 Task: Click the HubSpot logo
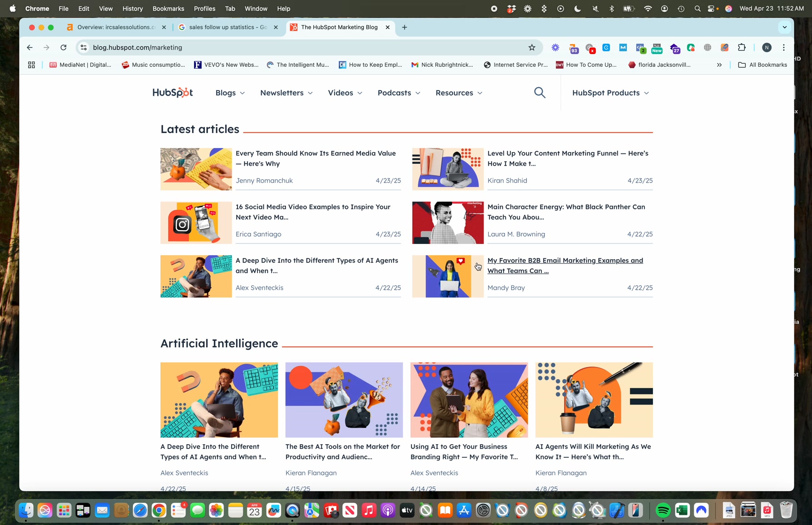[x=173, y=93]
